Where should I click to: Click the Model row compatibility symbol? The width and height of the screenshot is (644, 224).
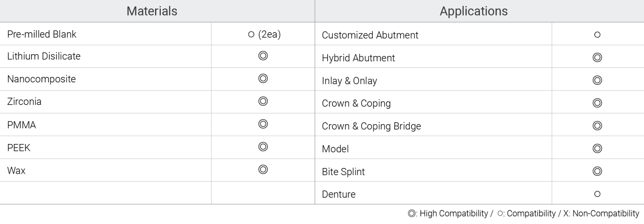(x=597, y=149)
